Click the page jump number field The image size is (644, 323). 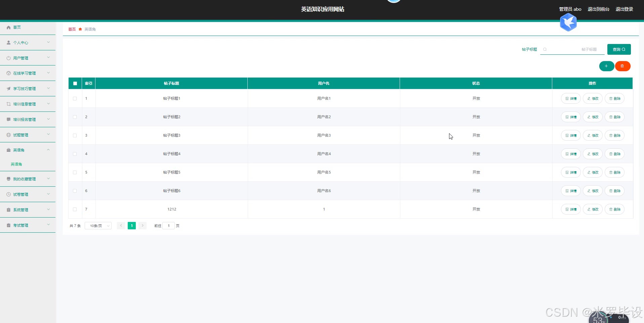click(169, 226)
